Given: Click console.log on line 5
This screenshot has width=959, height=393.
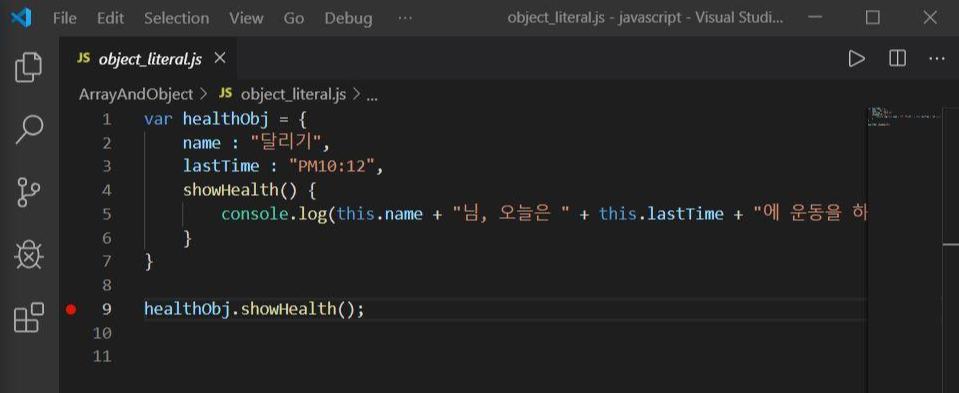Looking at the screenshot, I should pos(274,214).
